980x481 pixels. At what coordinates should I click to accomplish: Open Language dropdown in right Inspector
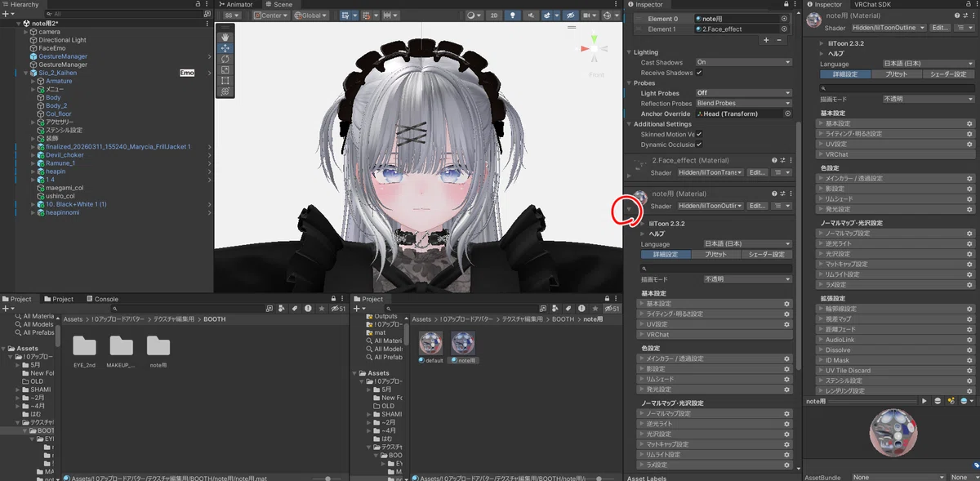929,64
